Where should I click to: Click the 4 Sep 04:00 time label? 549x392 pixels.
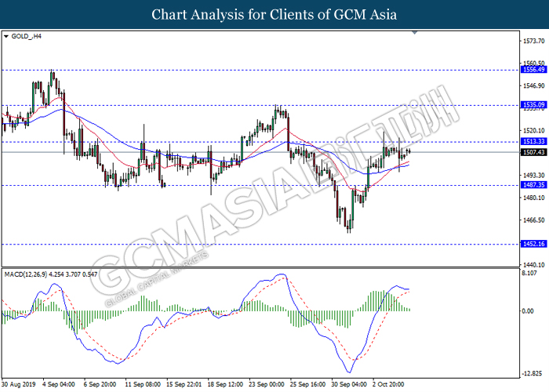[x=59, y=384]
